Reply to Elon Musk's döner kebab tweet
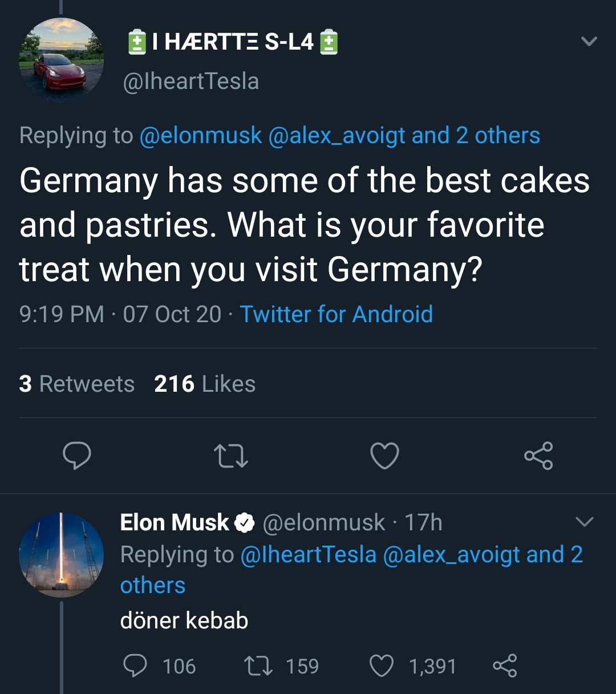 point(136,665)
